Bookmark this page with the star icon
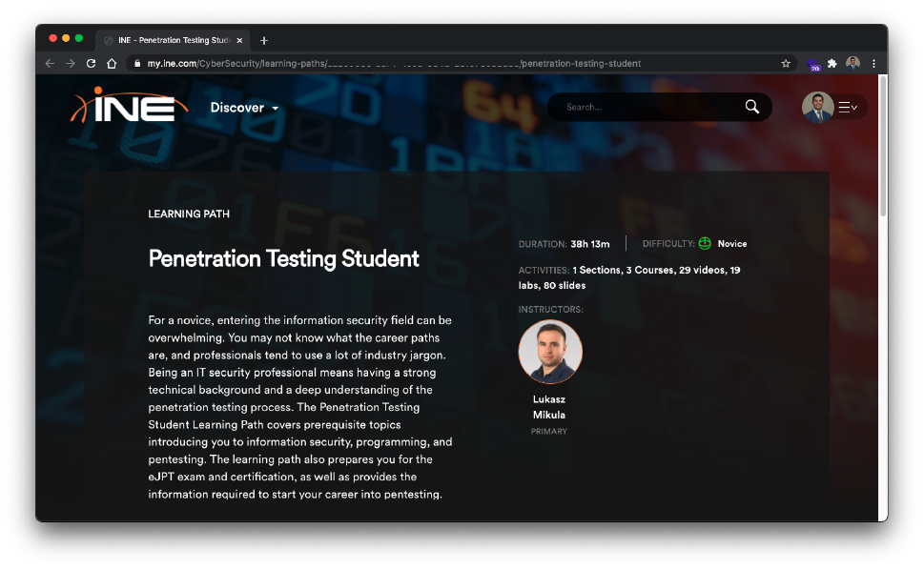Screen dimensions: 924x570 pos(786,64)
